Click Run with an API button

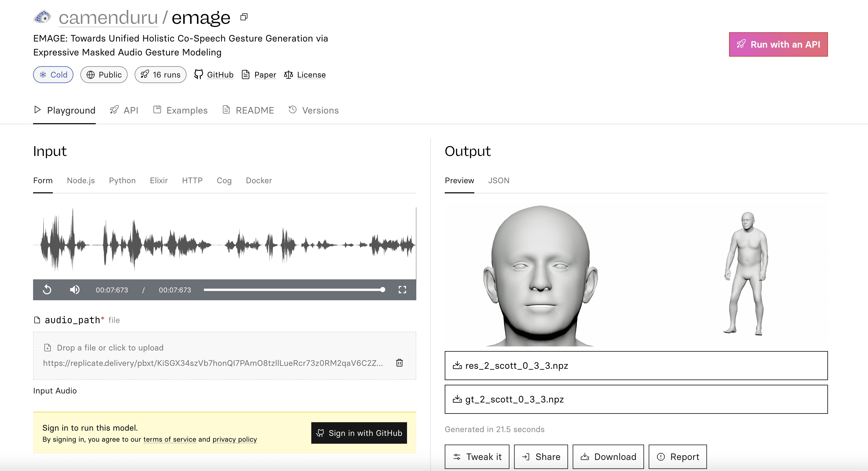tap(778, 44)
